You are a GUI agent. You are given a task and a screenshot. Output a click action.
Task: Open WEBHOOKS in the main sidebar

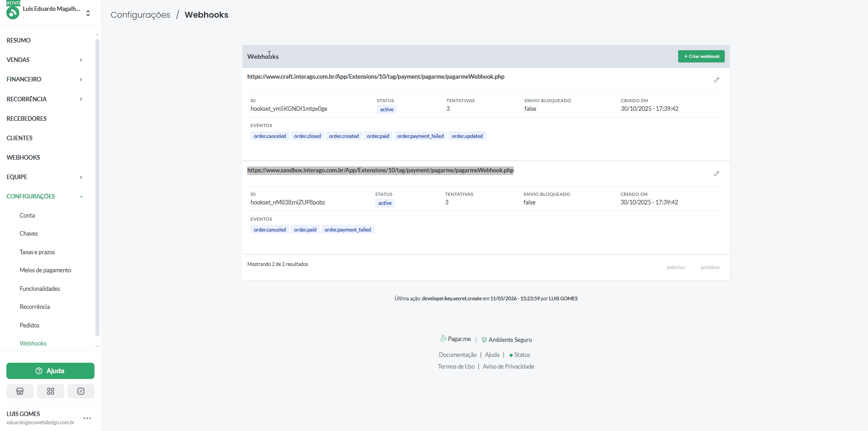pyautogui.click(x=23, y=157)
